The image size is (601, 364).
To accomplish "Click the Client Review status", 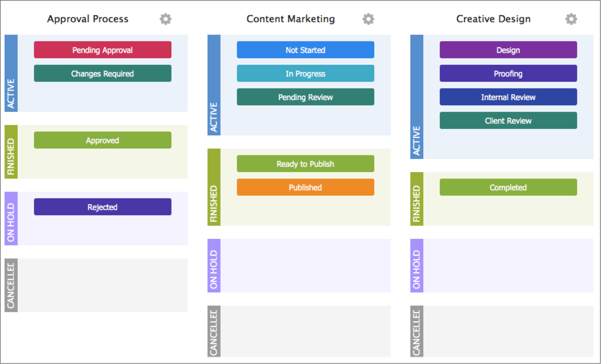I will [x=508, y=121].
